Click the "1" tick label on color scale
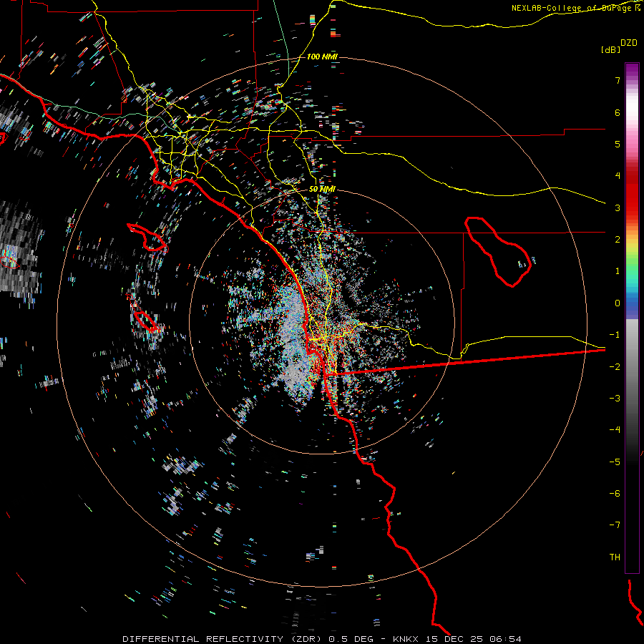644x644 pixels. (x=618, y=271)
